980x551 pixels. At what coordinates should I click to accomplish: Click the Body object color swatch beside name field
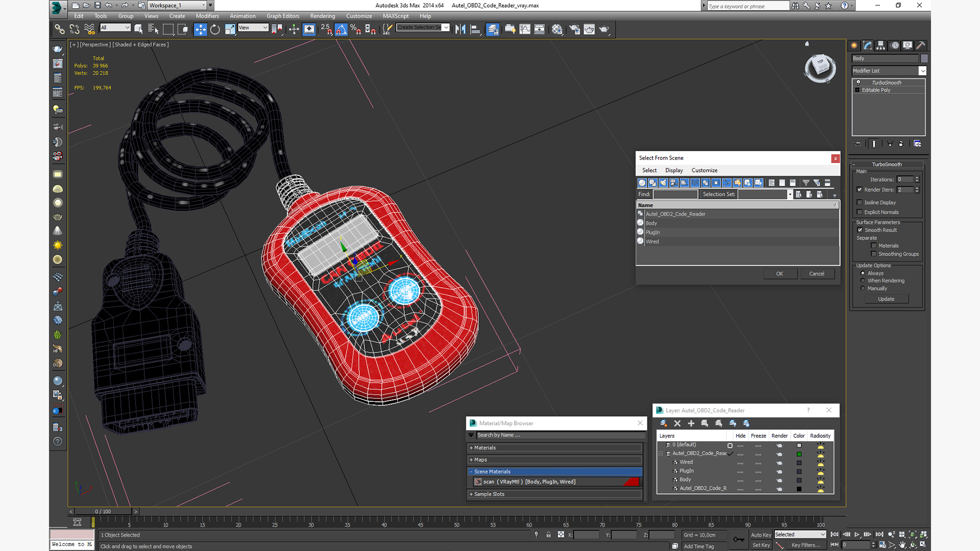click(924, 58)
